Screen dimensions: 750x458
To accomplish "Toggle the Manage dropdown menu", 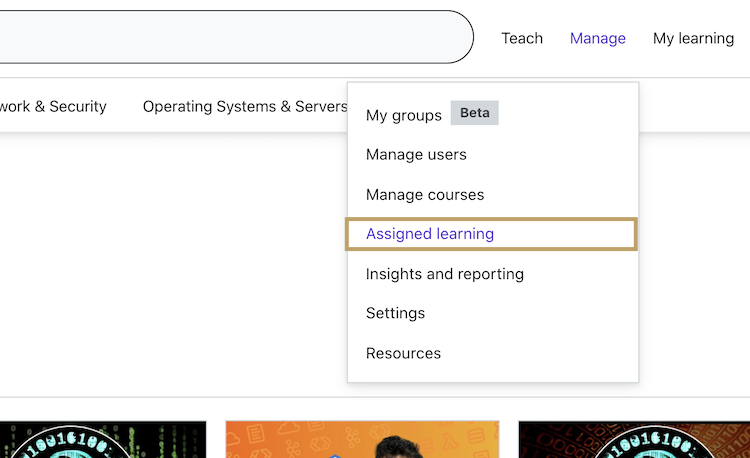I will [597, 38].
